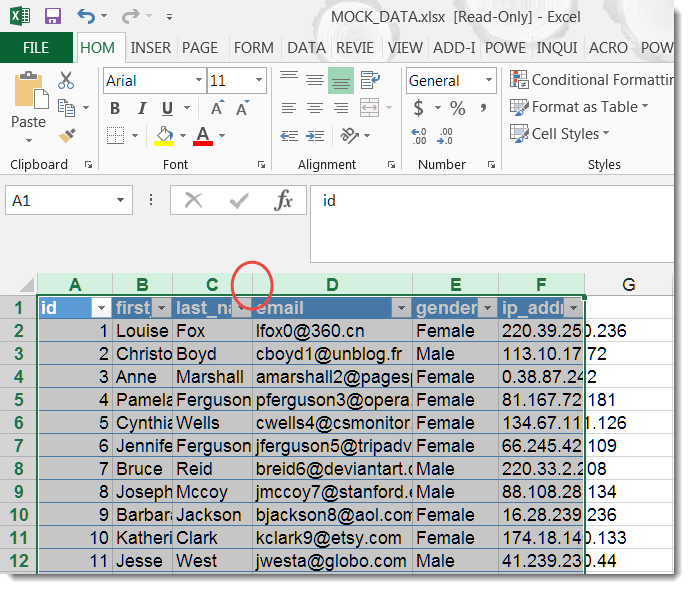Toggle Wrap Text icon
The height and width of the screenshot is (589, 689).
(370, 80)
